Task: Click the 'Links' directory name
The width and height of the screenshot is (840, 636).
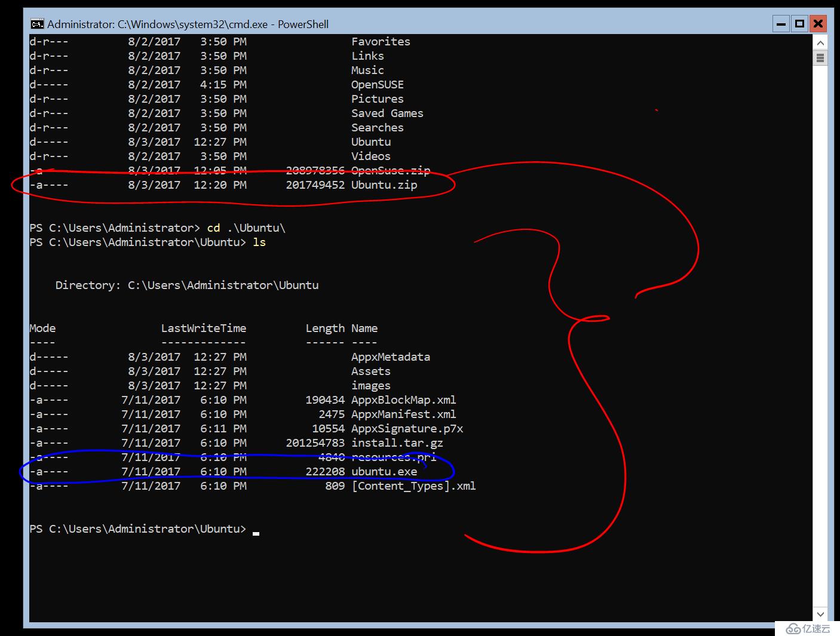Action: tap(367, 56)
